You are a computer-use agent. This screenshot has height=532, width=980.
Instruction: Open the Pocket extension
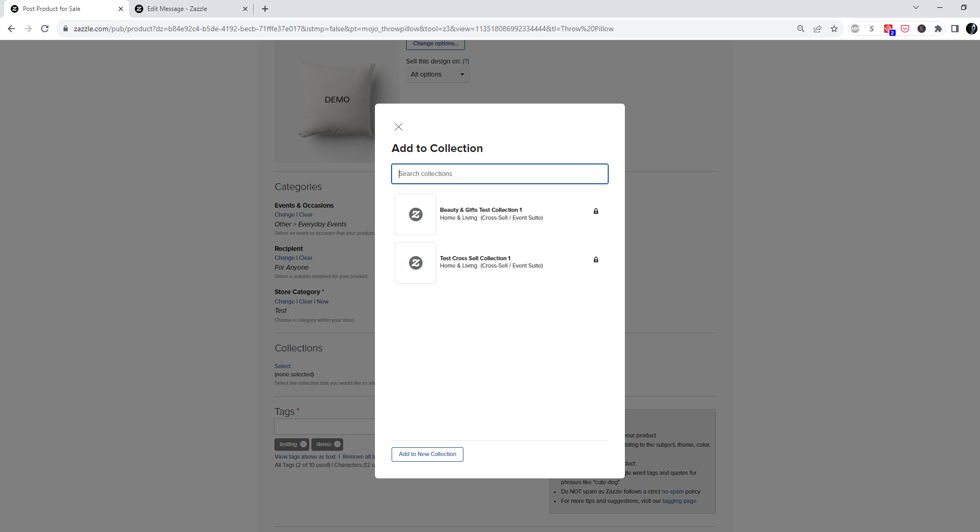click(x=905, y=29)
